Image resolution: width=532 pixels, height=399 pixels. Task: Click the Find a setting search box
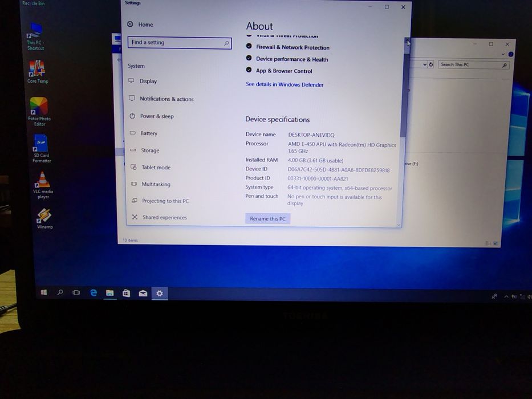click(180, 43)
